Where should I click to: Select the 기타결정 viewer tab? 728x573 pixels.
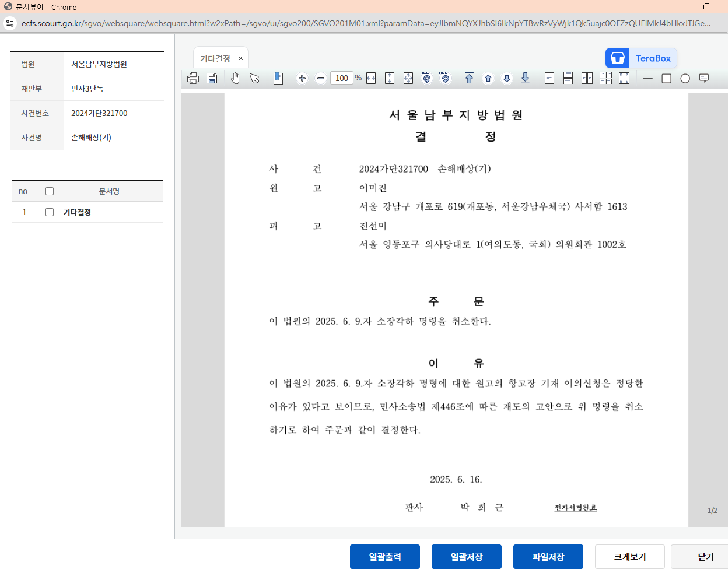(215, 57)
